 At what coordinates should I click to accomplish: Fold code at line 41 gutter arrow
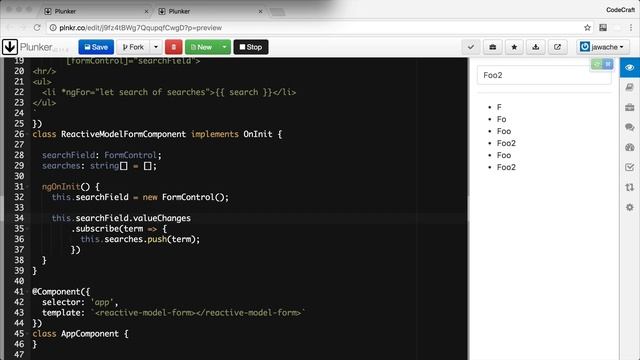pyautogui.click(x=28, y=291)
